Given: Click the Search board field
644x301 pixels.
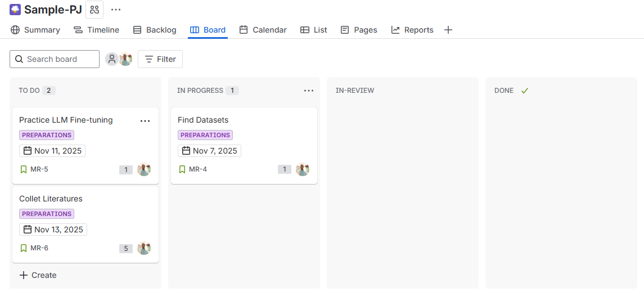Looking at the screenshot, I should coord(55,59).
